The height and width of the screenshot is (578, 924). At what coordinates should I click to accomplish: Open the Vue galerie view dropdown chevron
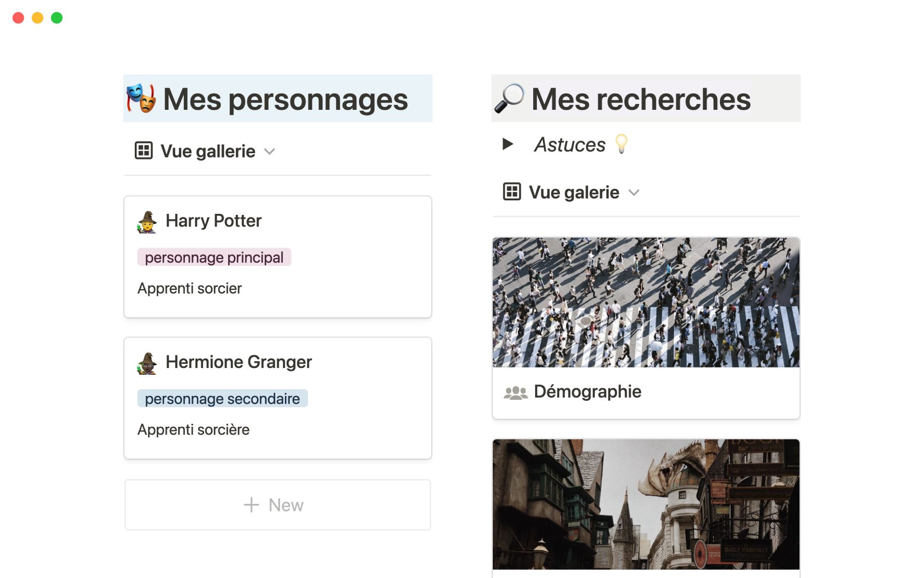click(x=634, y=193)
